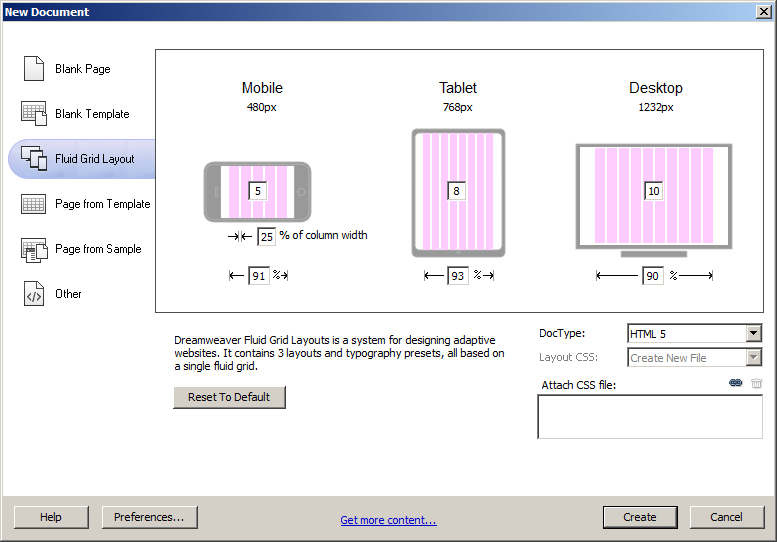Click the Fluid Grid Layout devices icon

(x=34, y=158)
